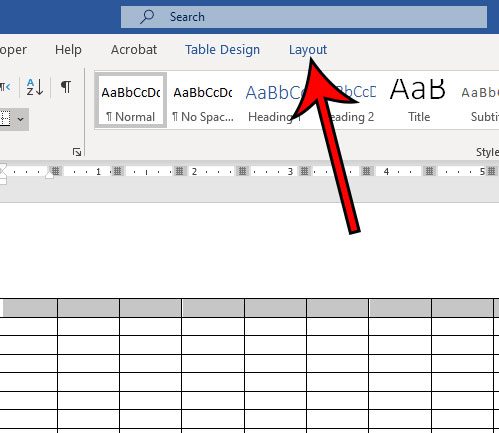Image resolution: width=499 pixels, height=433 pixels.
Task: Apply the Heading 1 style
Action: 274,100
